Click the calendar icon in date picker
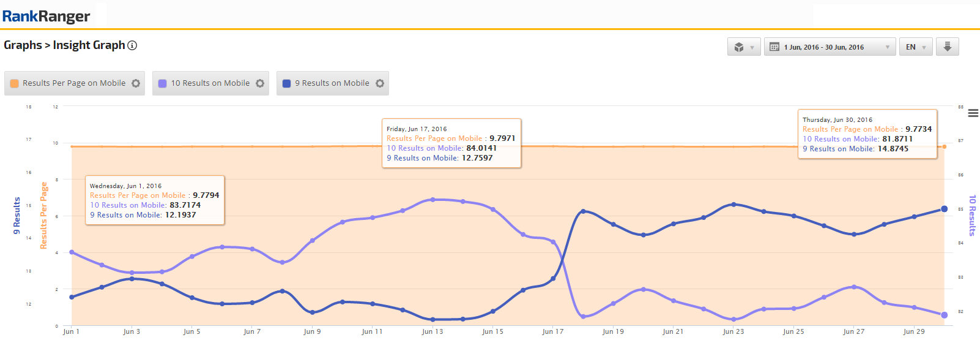This screenshot has height=340, width=980. [774, 47]
